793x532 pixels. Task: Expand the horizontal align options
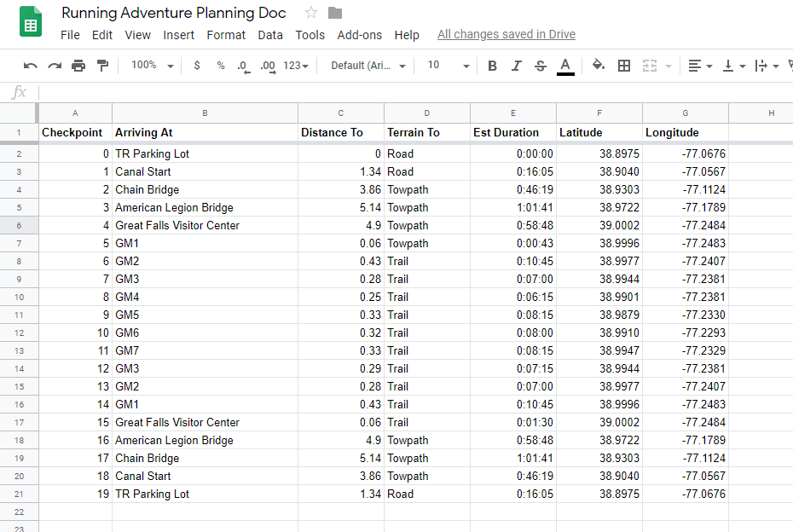click(x=709, y=66)
